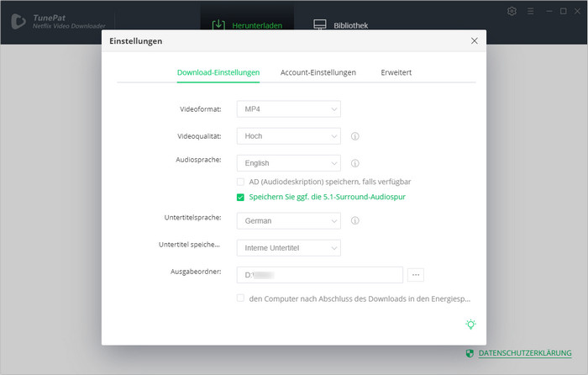Click the info icon beside Audiosprache
Viewport: 588px width, 375px height.
[x=355, y=163]
